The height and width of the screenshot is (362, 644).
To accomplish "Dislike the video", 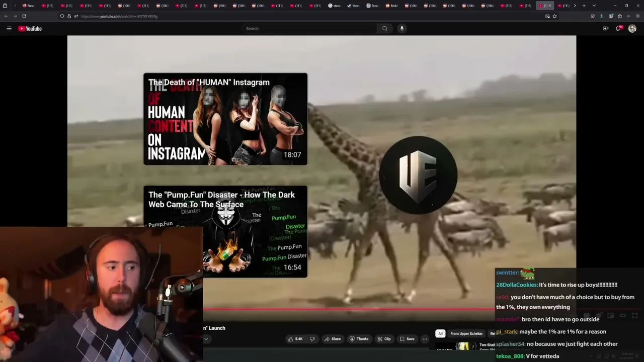I will (312, 339).
